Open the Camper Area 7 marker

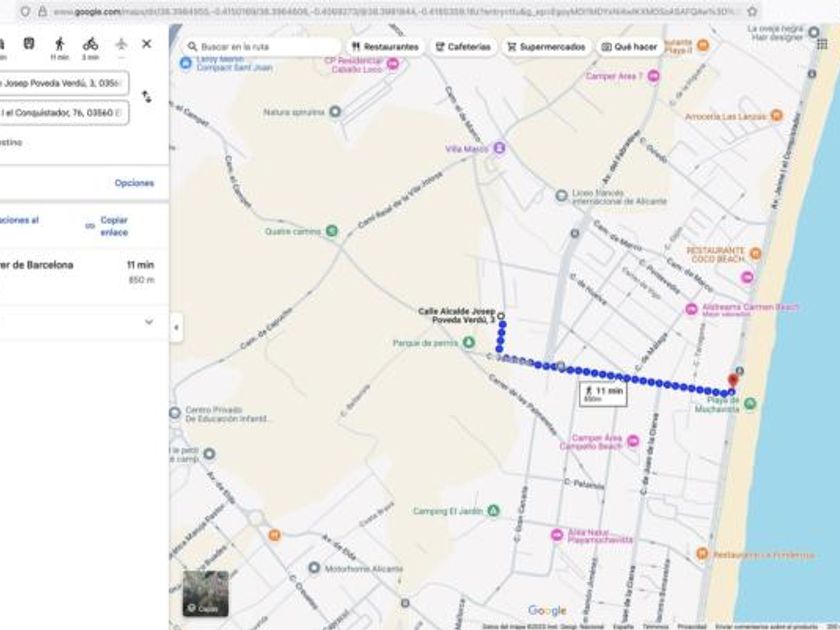click(653, 76)
